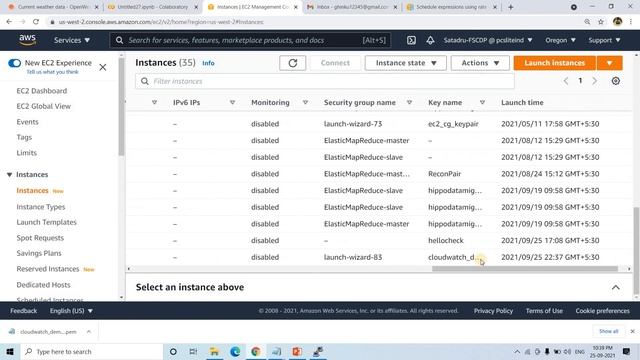Open Chrome profile avatar
Viewport: 640px width, 360px height.
(x=617, y=22)
